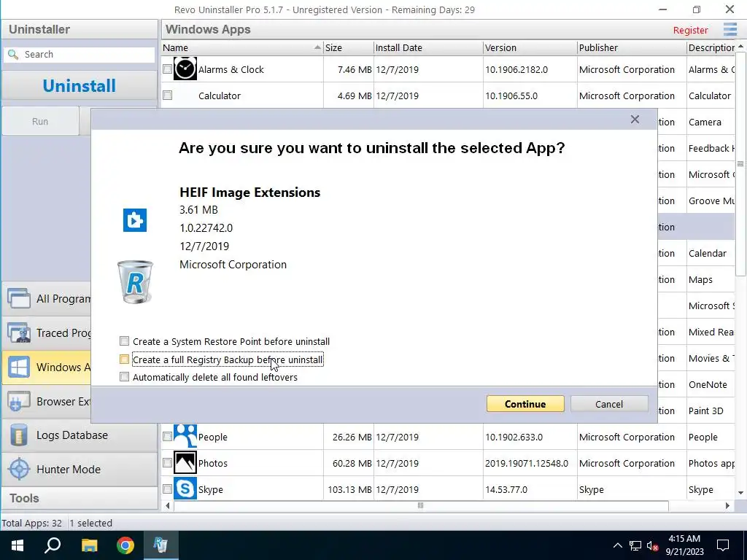Sort apps by the Size column
747x560 pixels.
click(x=349, y=47)
